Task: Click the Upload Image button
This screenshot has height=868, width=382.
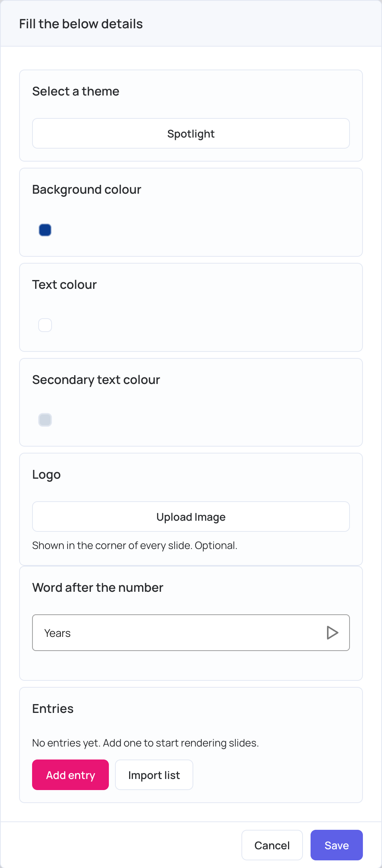Action: [x=191, y=517]
